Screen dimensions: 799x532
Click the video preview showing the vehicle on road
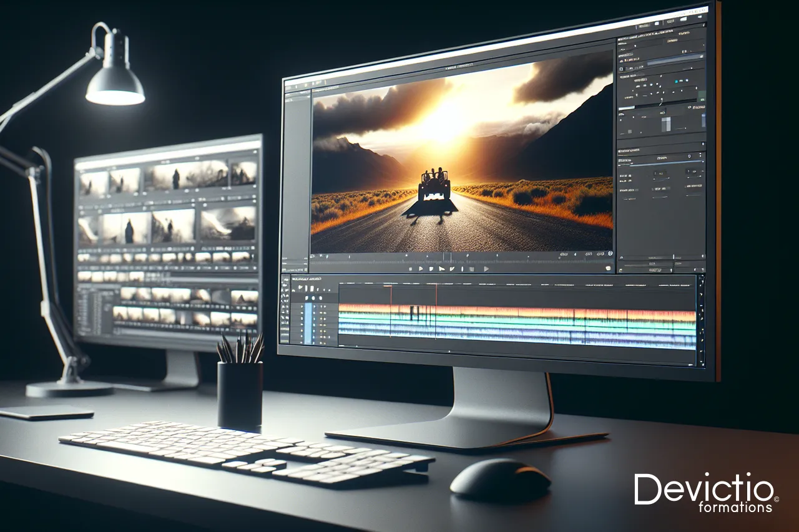click(462, 162)
